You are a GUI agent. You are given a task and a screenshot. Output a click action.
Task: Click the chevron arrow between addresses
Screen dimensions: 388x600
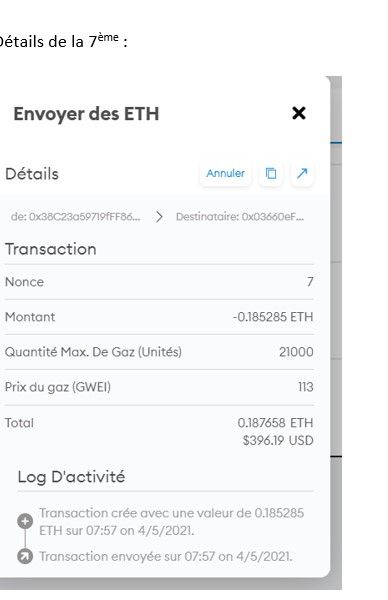pyautogui.click(x=159, y=217)
